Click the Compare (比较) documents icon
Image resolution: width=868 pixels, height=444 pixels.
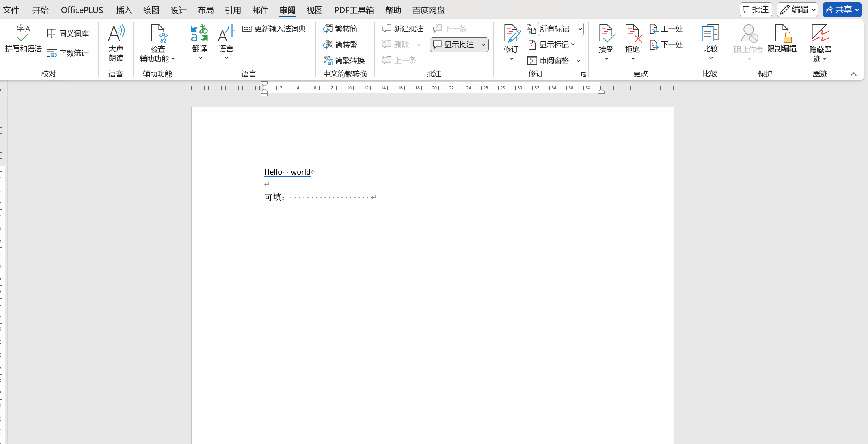coord(710,34)
